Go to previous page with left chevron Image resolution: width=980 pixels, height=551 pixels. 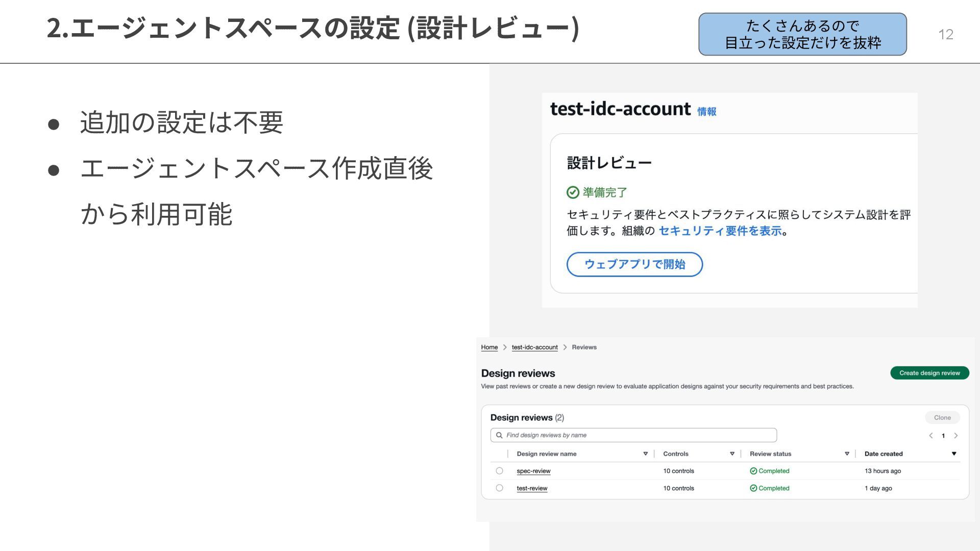click(931, 436)
